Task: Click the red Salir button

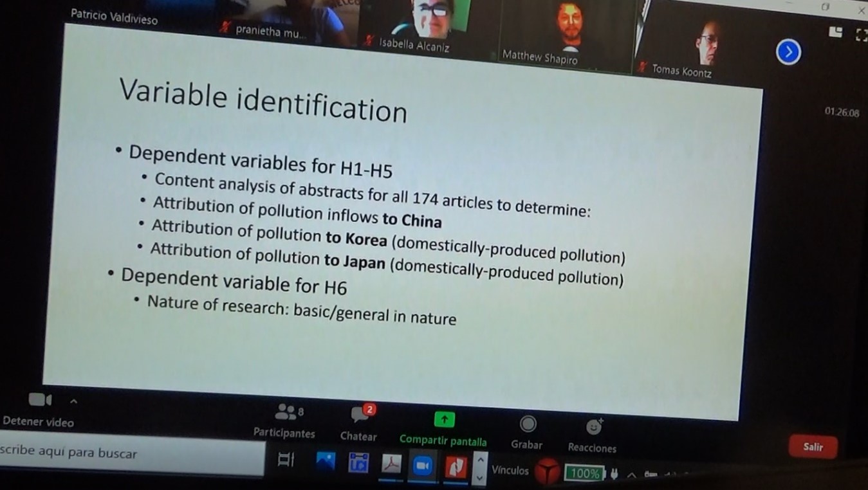Action: pyautogui.click(x=813, y=446)
